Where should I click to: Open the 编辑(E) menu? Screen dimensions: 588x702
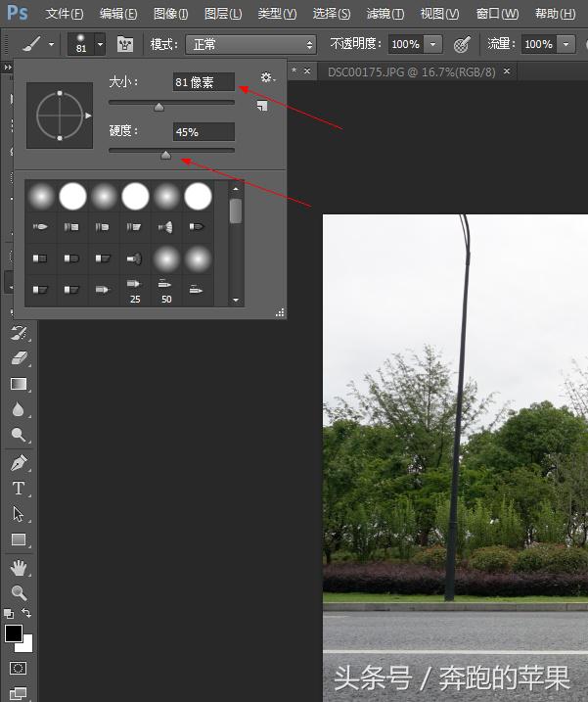click(118, 14)
